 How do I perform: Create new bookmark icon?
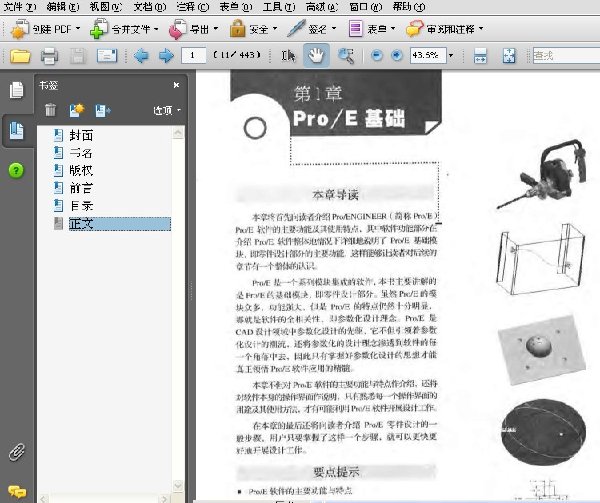pyautogui.click(x=77, y=110)
